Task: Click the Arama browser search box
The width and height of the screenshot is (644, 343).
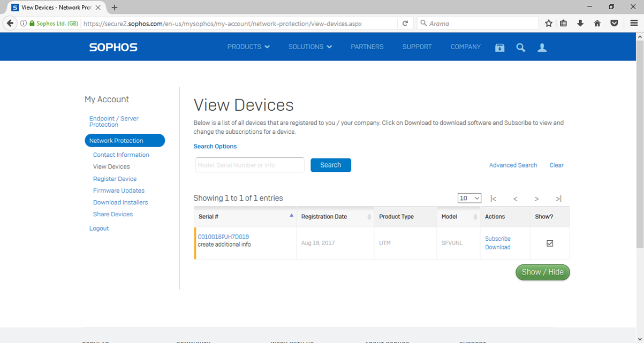Action: 478,24
